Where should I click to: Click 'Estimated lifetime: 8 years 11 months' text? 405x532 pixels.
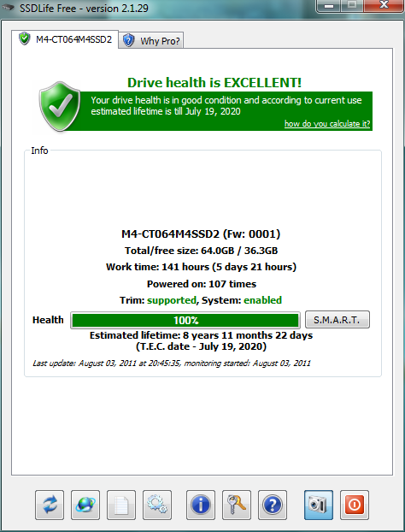(202, 335)
